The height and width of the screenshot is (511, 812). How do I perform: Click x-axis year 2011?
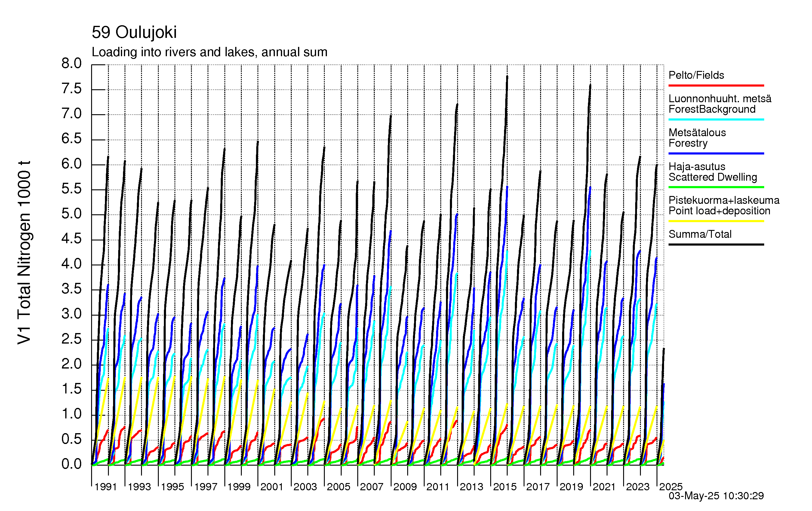pyautogui.click(x=438, y=487)
